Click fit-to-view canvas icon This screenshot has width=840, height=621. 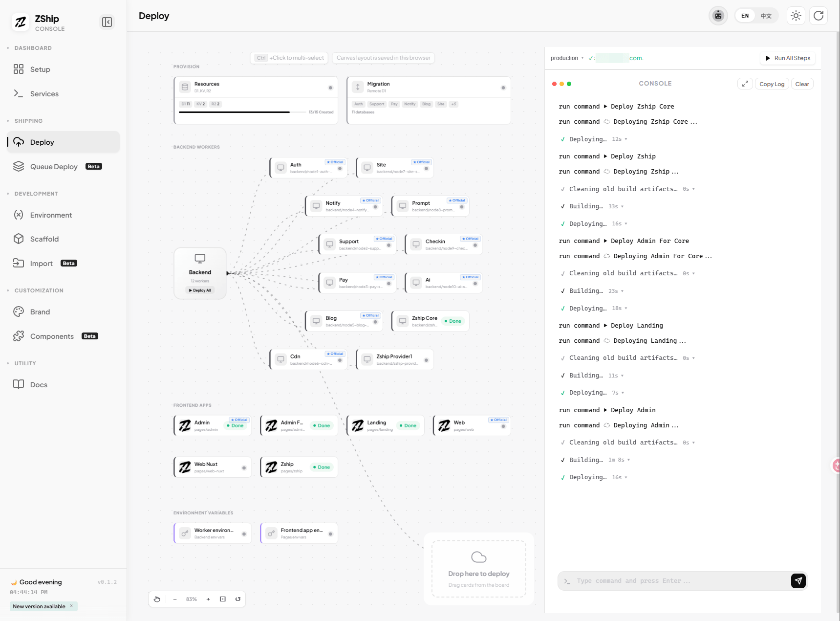click(223, 599)
